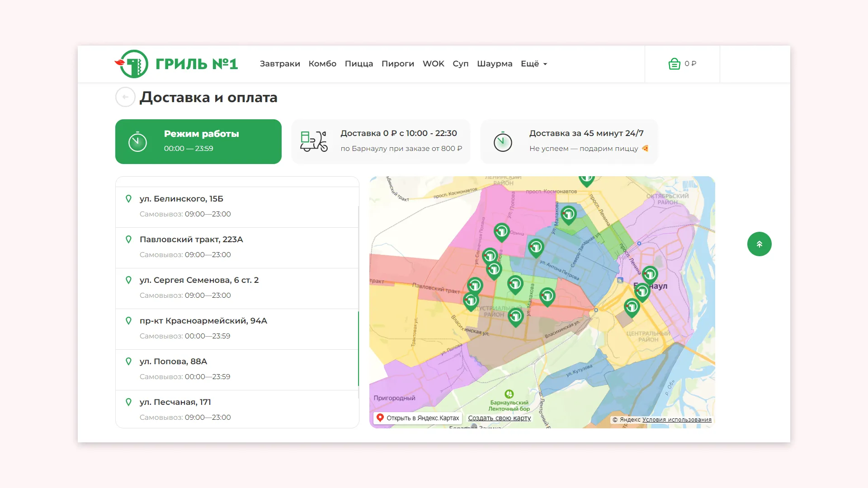
Task: Click the pin icon beside Павловский тракт, 223А
Action: [x=128, y=239]
